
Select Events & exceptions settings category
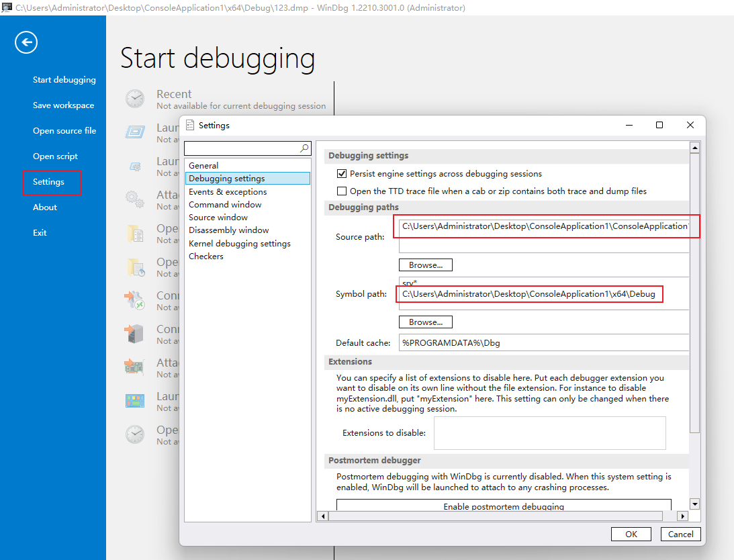point(228,192)
